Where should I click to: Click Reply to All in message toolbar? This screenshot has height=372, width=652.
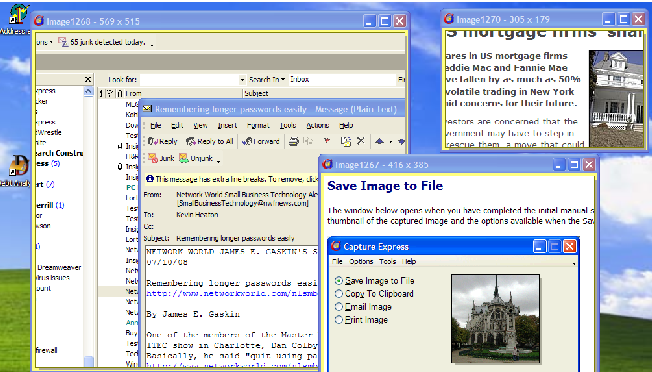[210, 141]
